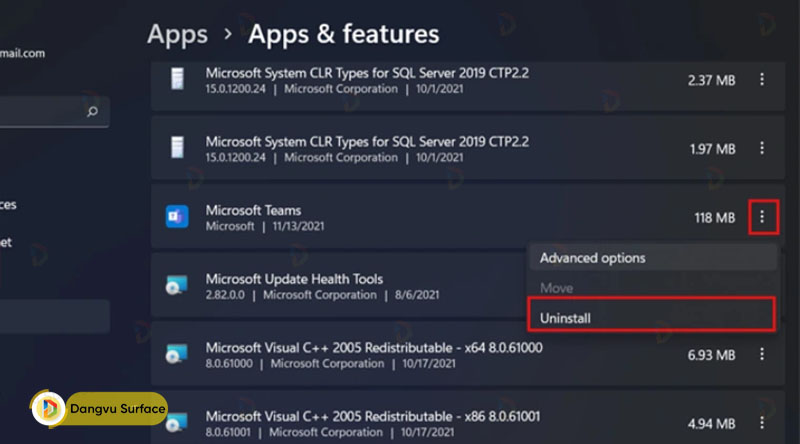
Task: Select the Microsoft Teams name in the list
Action: 253,210
